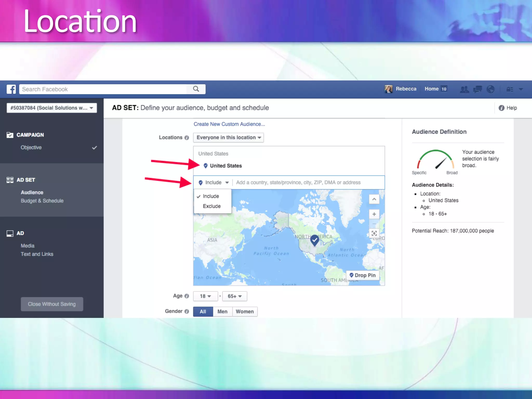This screenshot has height=399, width=532.
Task: Open the friend requests icon
Action: point(464,89)
